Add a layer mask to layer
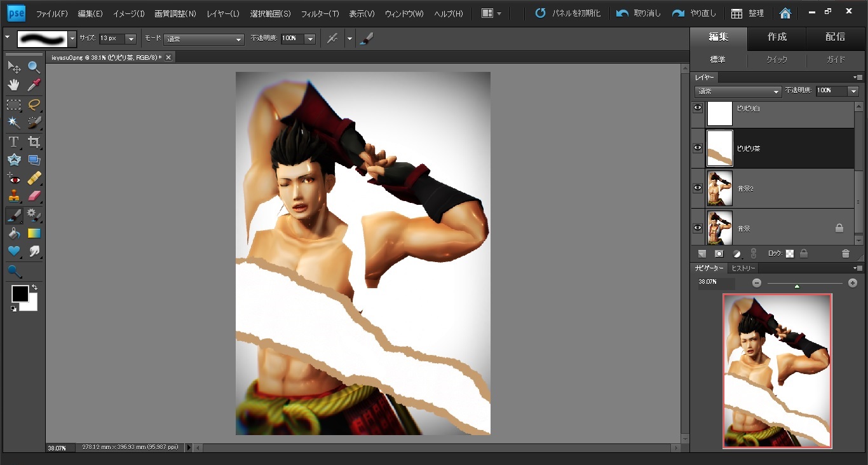This screenshot has height=465, width=868. tap(719, 253)
